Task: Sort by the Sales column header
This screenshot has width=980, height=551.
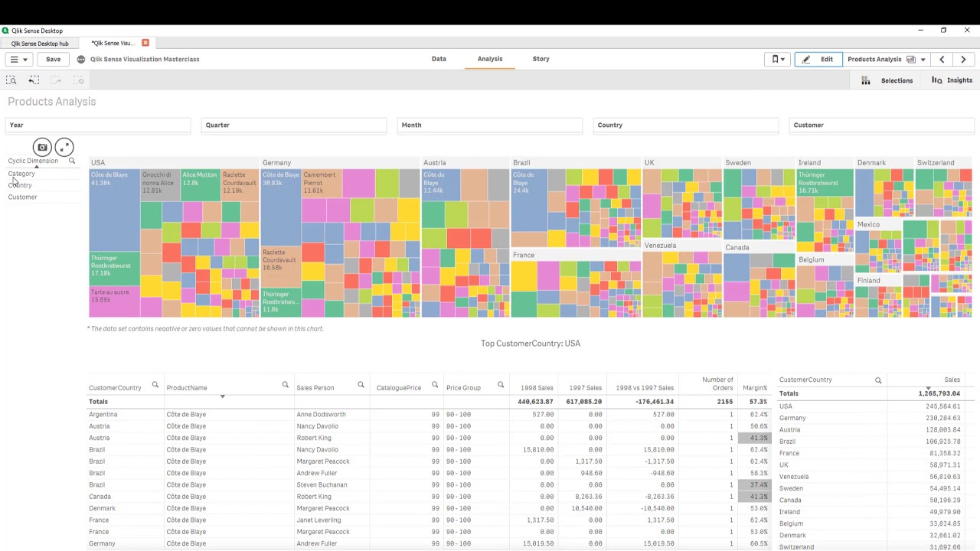Action: pyautogui.click(x=952, y=380)
